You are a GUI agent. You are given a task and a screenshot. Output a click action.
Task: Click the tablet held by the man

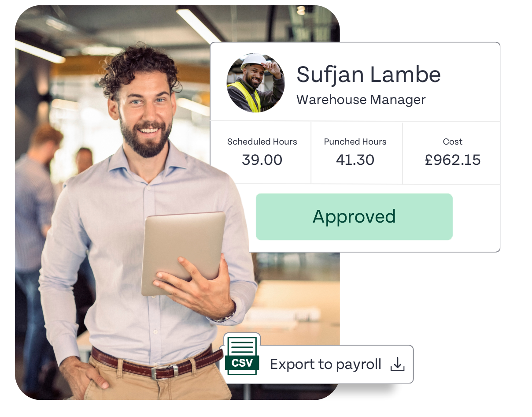(184, 253)
